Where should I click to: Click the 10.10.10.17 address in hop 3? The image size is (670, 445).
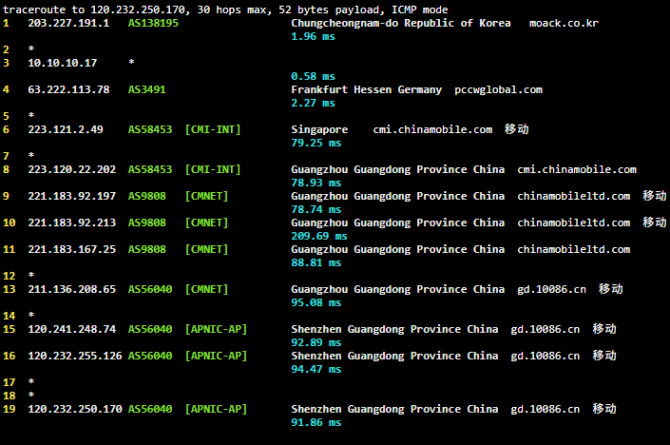(62, 63)
